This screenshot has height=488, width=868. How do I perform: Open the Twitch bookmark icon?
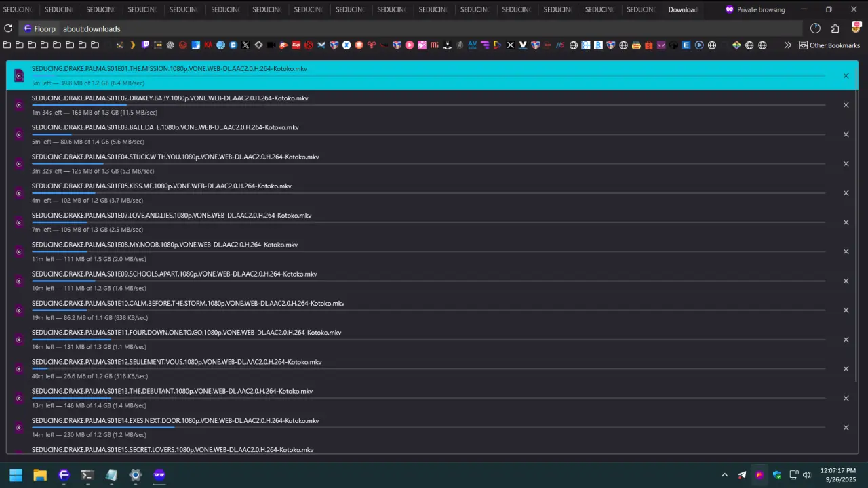(x=145, y=45)
